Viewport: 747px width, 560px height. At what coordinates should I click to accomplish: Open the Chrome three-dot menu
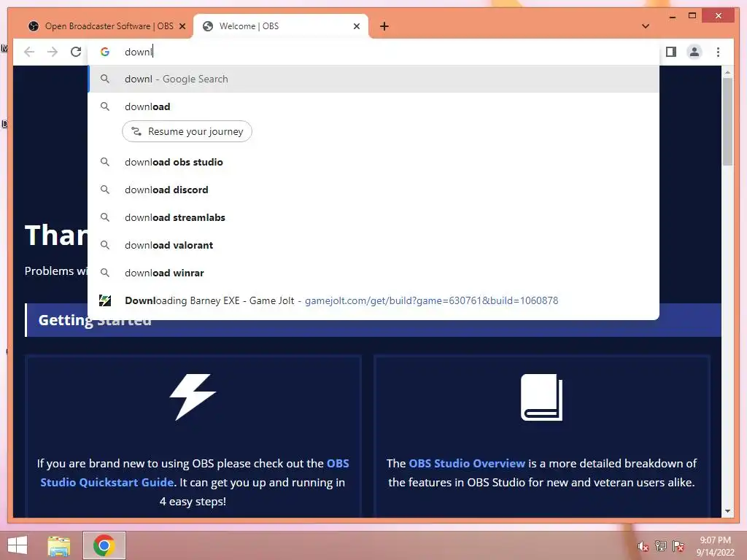click(718, 52)
